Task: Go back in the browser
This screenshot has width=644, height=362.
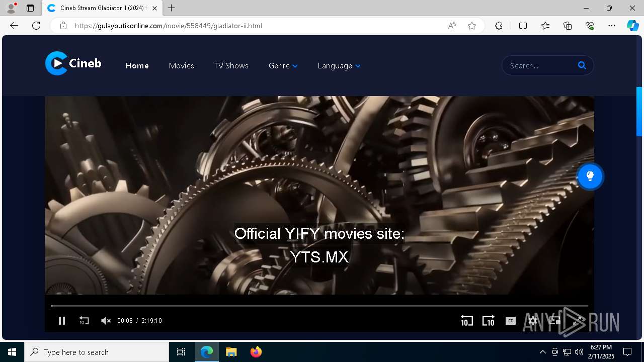Action: (x=14, y=26)
